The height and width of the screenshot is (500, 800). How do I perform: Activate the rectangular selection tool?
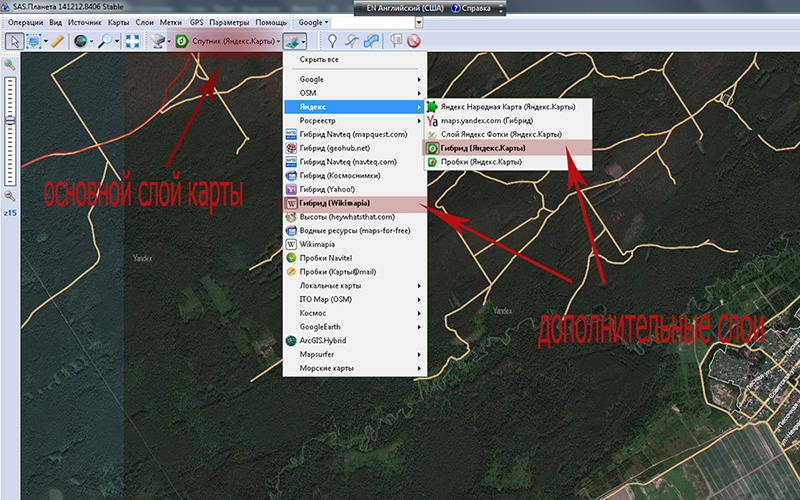tap(34, 41)
